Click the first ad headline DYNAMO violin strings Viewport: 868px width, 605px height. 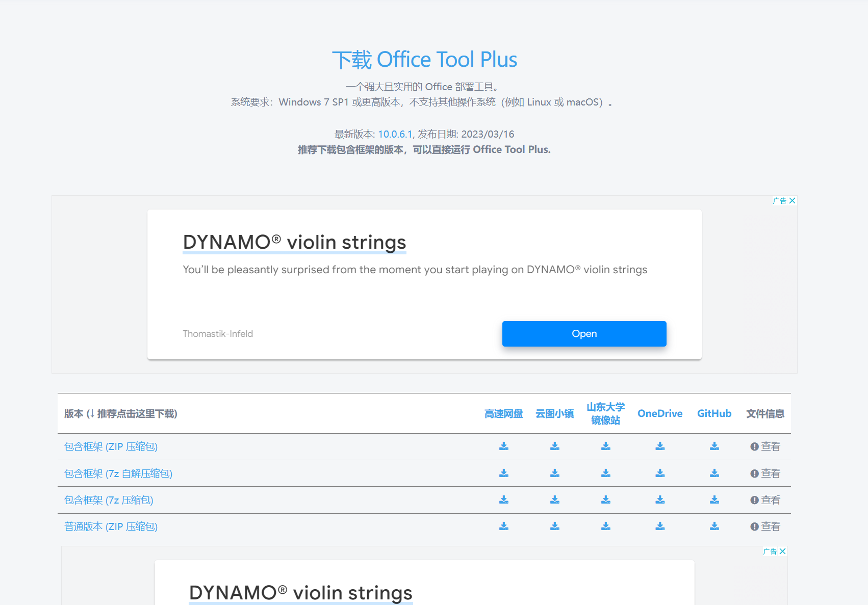(x=295, y=242)
